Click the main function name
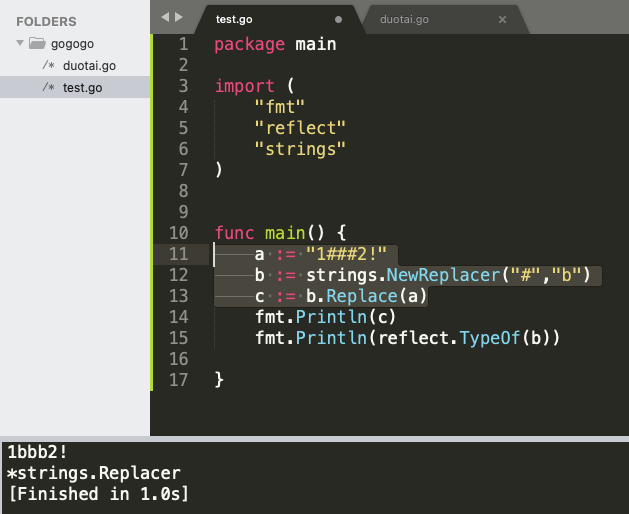This screenshot has height=514, width=629. click(x=285, y=233)
